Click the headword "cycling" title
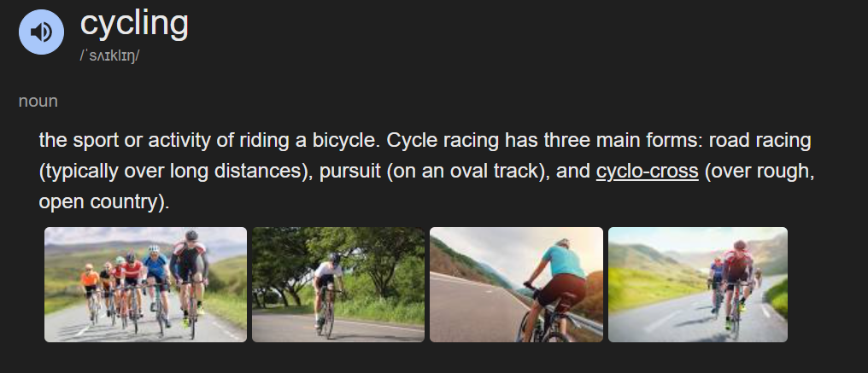The height and width of the screenshot is (373, 868). (x=134, y=23)
